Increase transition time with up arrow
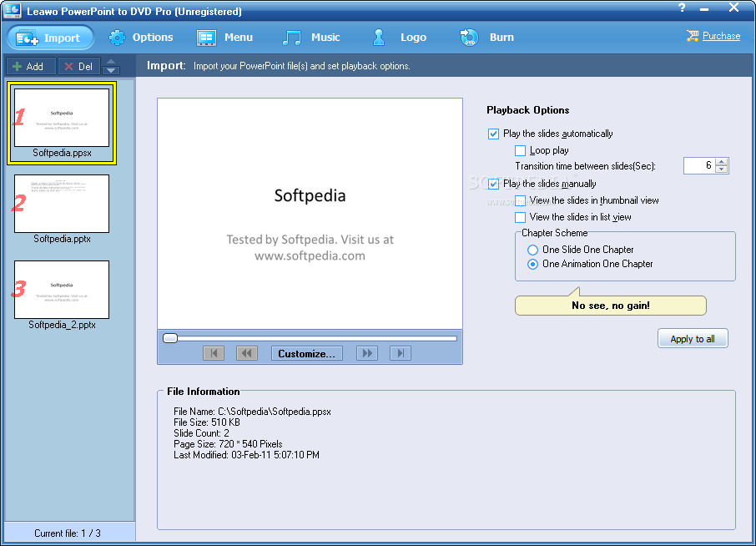The width and height of the screenshot is (756, 546). (x=721, y=162)
